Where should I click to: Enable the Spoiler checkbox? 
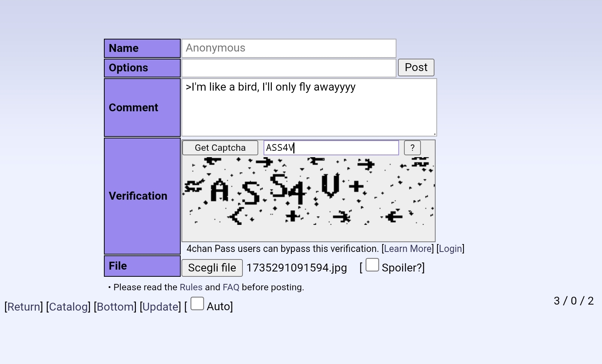[372, 265]
